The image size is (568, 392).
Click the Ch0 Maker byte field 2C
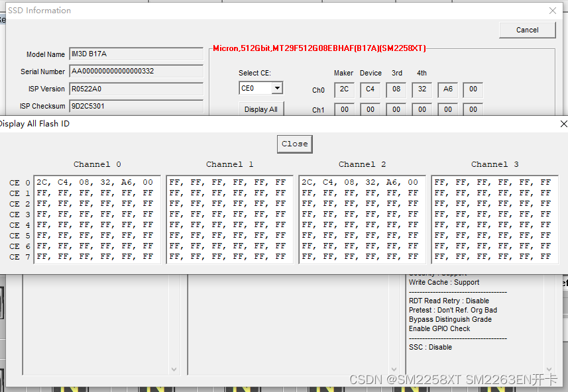[x=344, y=89]
